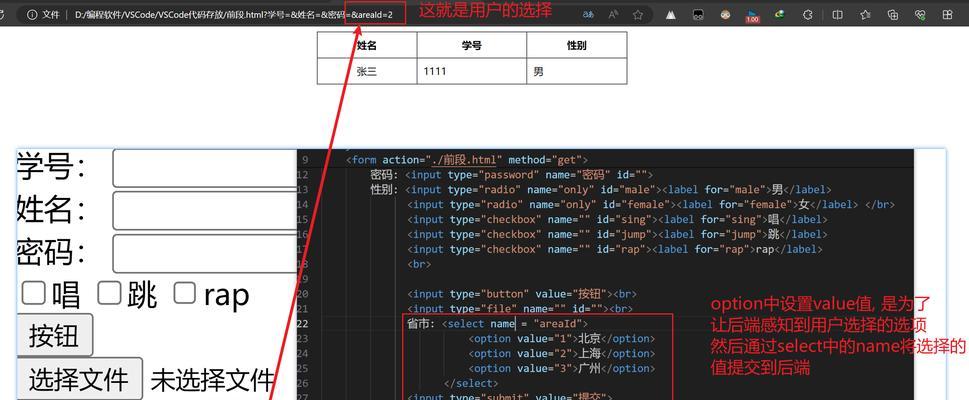
Task: Click the select name areaId code line
Action: (x=497, y=323)
